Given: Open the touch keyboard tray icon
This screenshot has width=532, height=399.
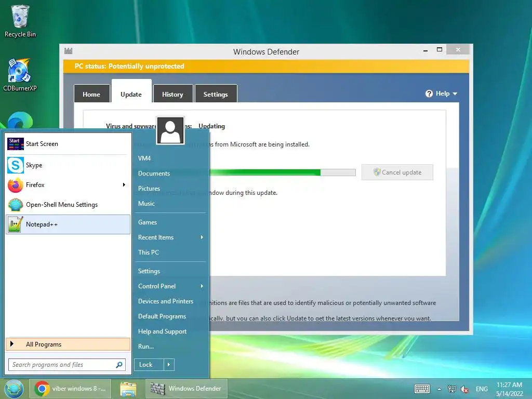Looking at the screenshot, I should 422,389.
